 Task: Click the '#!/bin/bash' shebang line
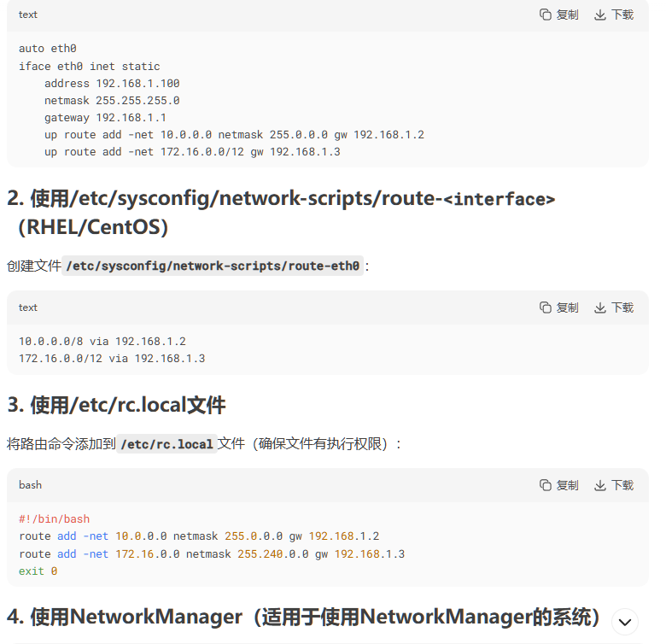pos(55,519)
